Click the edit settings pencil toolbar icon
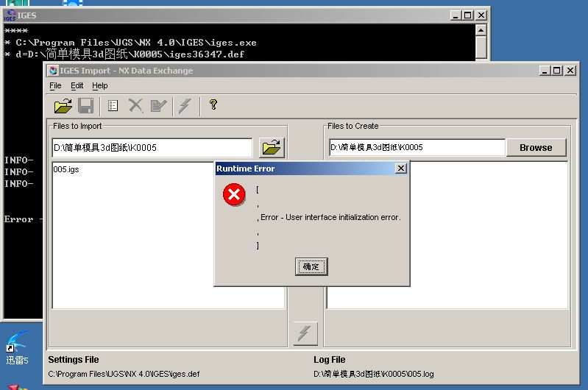This screenshot has height=390, width=588. point(158,106)
